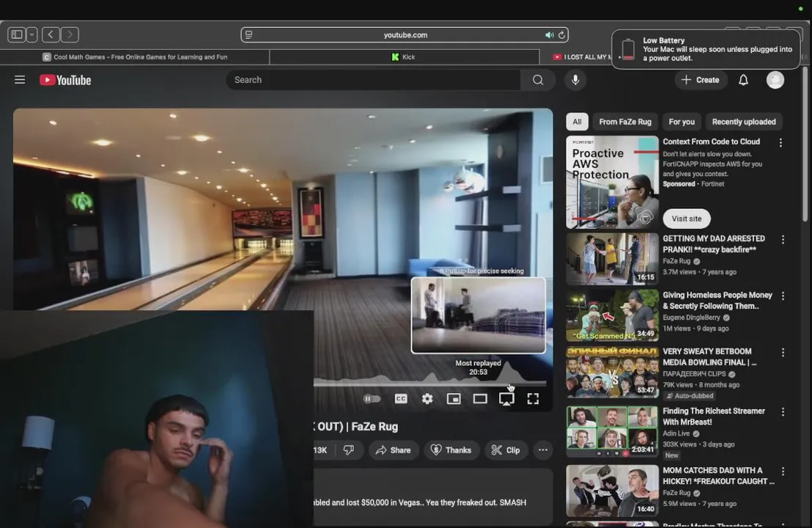Open MOM CATCHES DAD thumbnail
The image size is (812, 528).
click(612, 491)
